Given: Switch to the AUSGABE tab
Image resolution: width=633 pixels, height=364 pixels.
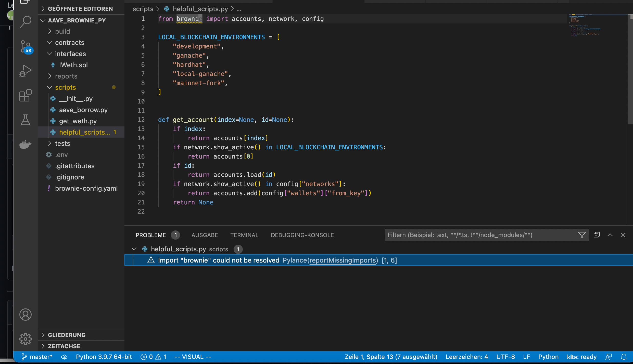Looking at the screenshot, I should (x=205, y=235).
